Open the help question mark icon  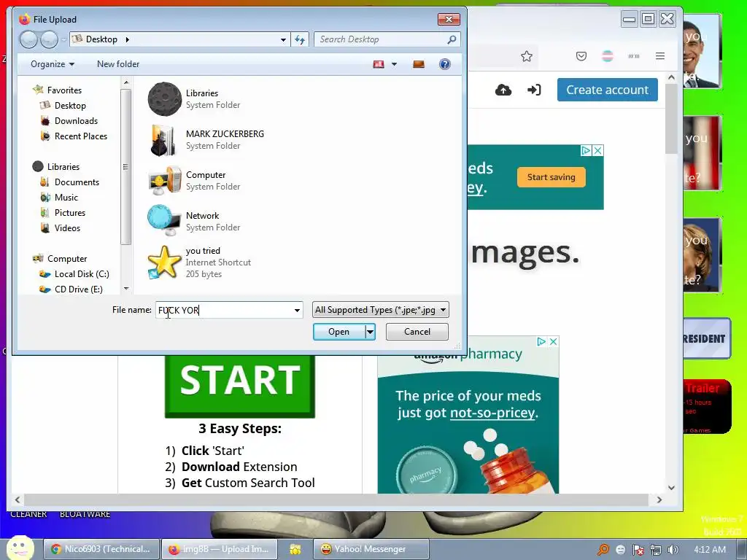click(x=444, y=64)
